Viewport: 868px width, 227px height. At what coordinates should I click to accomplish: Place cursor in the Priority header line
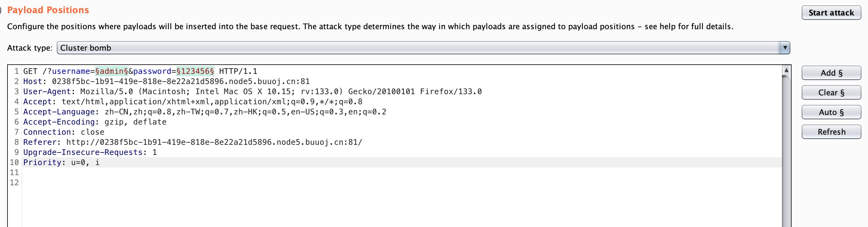(61, 162)
